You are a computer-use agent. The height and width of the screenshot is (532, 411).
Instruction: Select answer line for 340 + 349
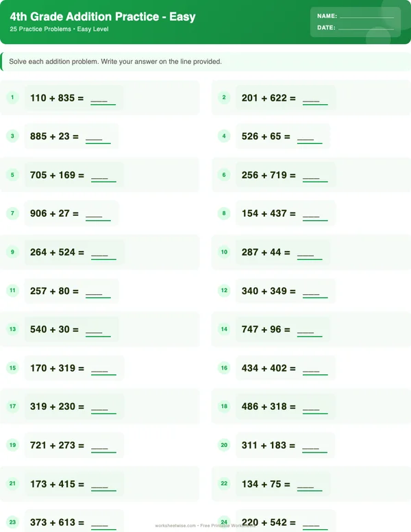pyautogui.click(x=315, y=293)
